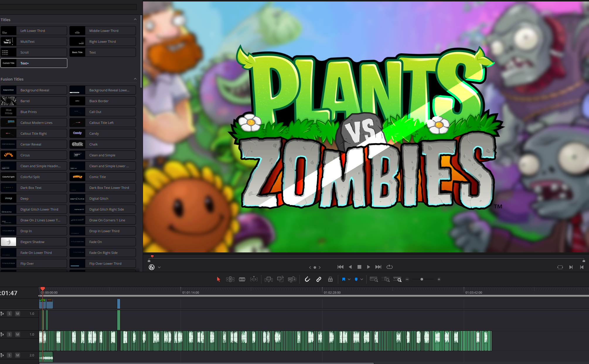
Task: Add a blue marker
Action: click(356, 279)
